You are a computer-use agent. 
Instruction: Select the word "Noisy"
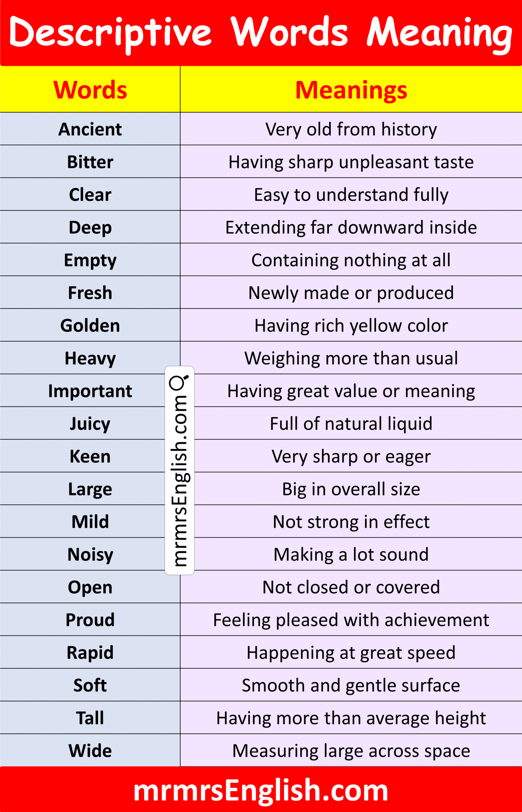tap(90, 554)
